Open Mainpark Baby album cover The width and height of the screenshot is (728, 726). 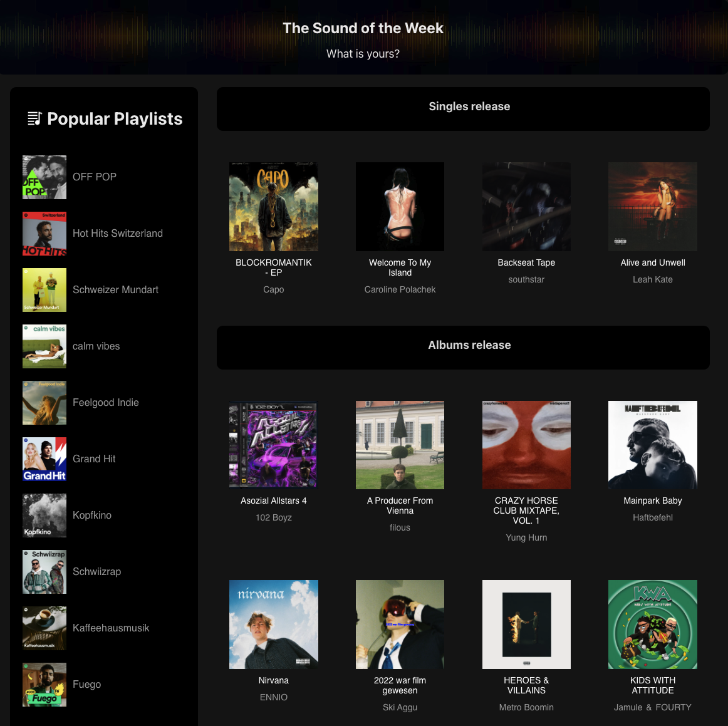click(653, 445)
